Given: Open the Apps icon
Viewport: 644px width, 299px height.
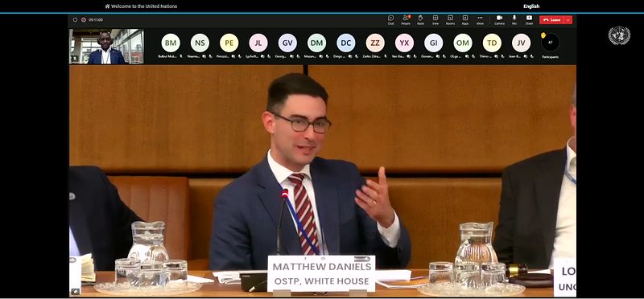Looking at the screenshot, I should point(465,19).
